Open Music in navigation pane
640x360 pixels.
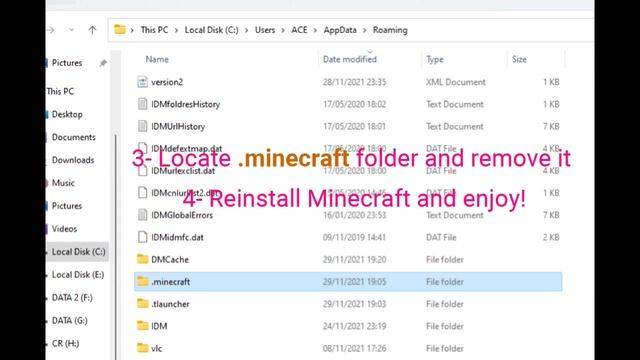tap(63, 183)
